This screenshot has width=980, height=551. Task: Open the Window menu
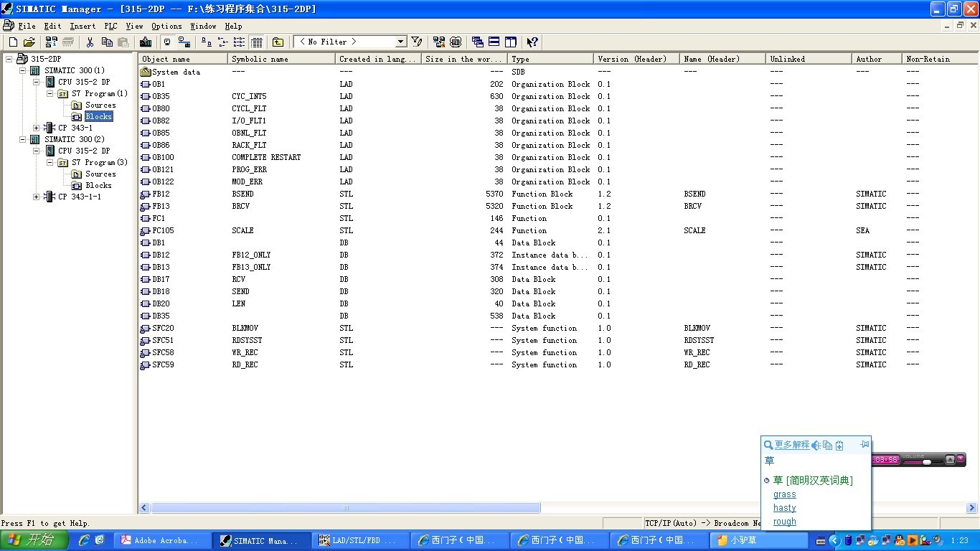tap(203, 26)
